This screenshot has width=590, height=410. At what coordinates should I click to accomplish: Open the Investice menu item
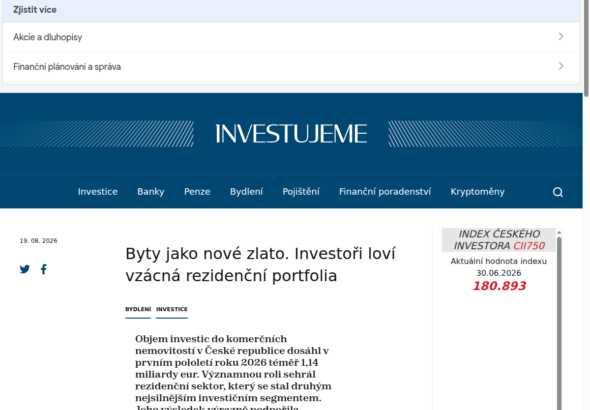98,192
